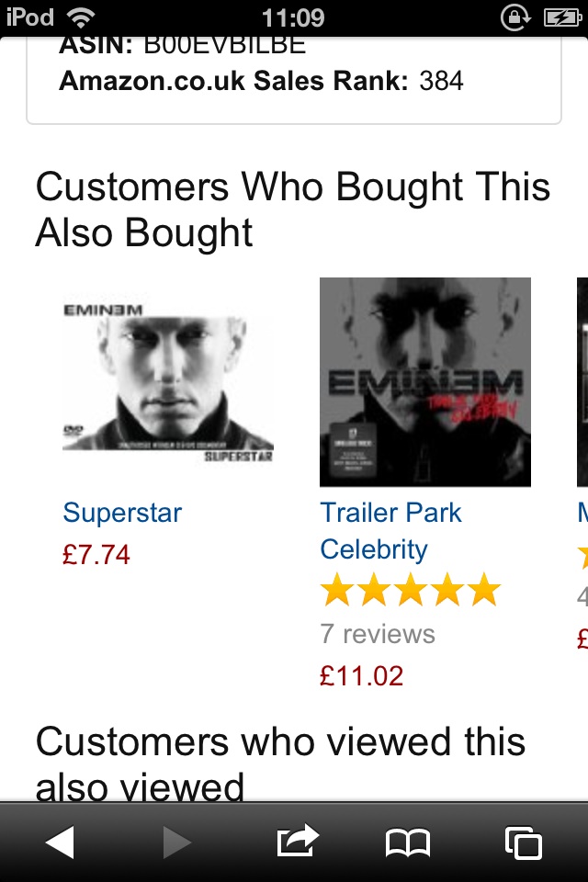Tap the £11.02 price text

tap(361, 676)
